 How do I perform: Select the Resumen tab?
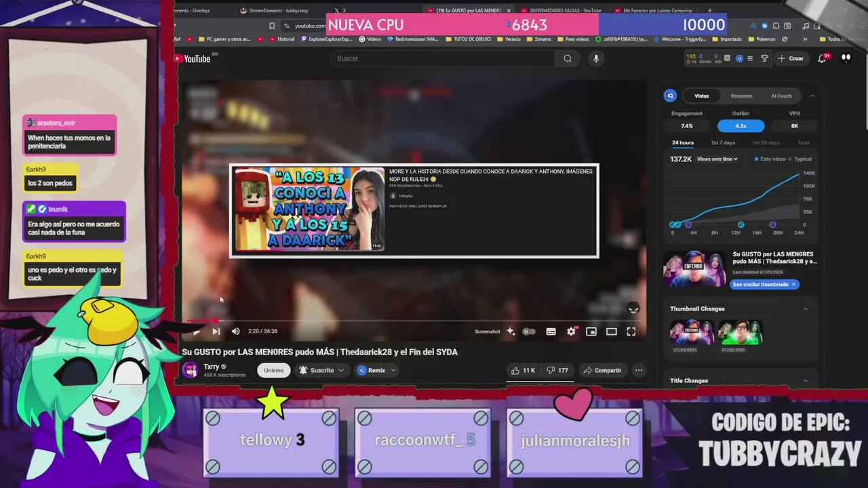(x=741, y=96)
